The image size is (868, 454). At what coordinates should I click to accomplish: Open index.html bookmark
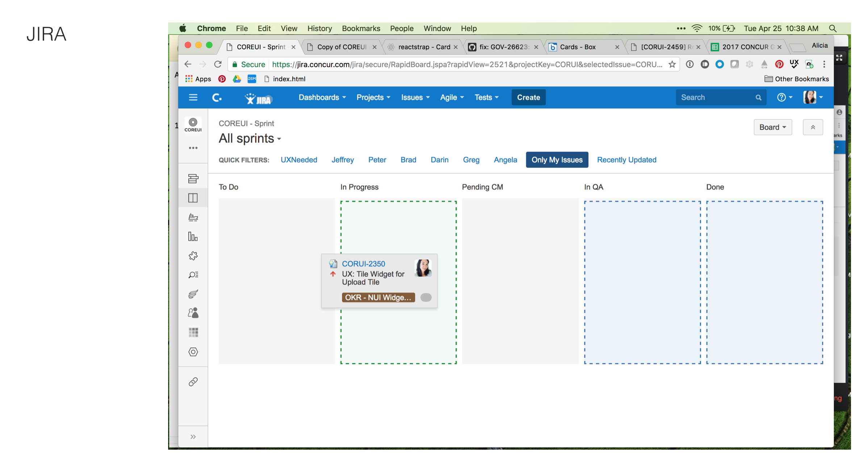click(285, 79)
